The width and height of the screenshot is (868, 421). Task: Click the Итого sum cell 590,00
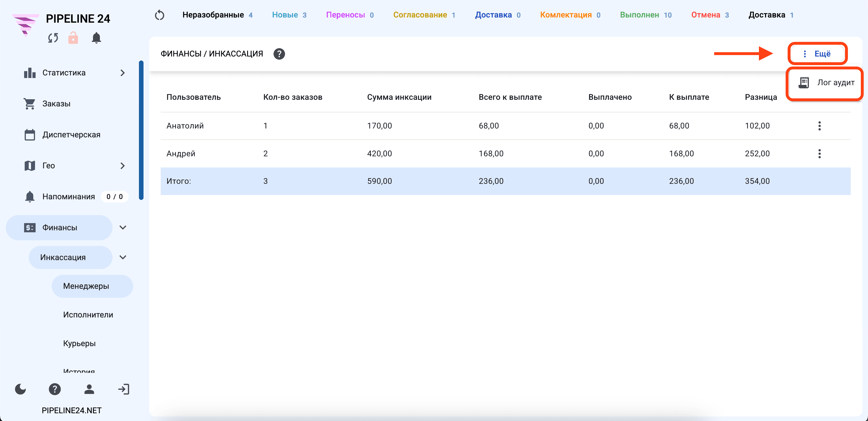pyautogui.click(x=379, y=181)
